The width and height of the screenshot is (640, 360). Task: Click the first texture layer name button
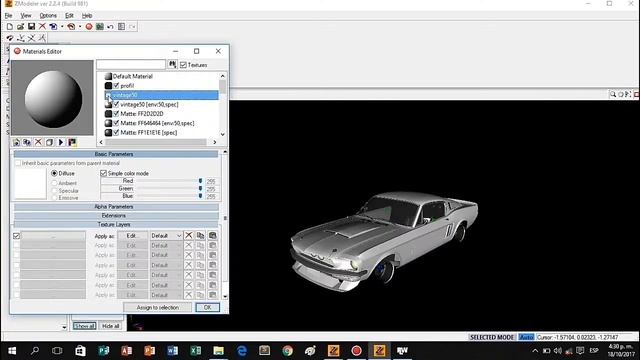(53, 236)
